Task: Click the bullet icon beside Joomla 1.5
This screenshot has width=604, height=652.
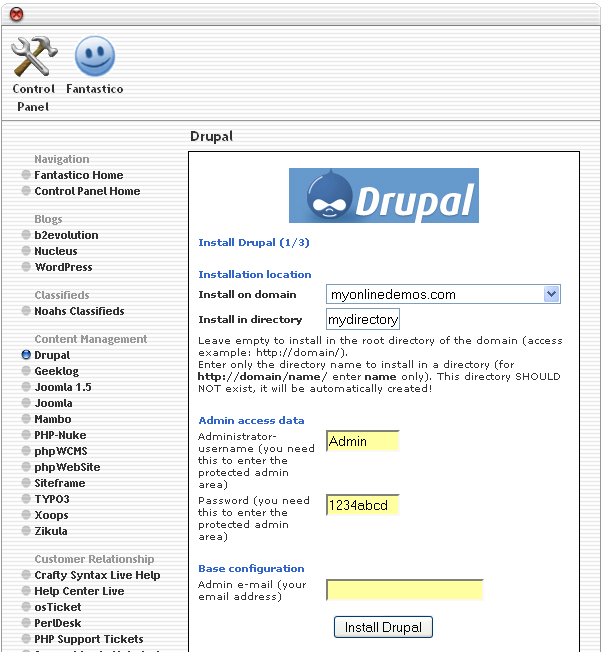Action: click(x=26, y=387)
